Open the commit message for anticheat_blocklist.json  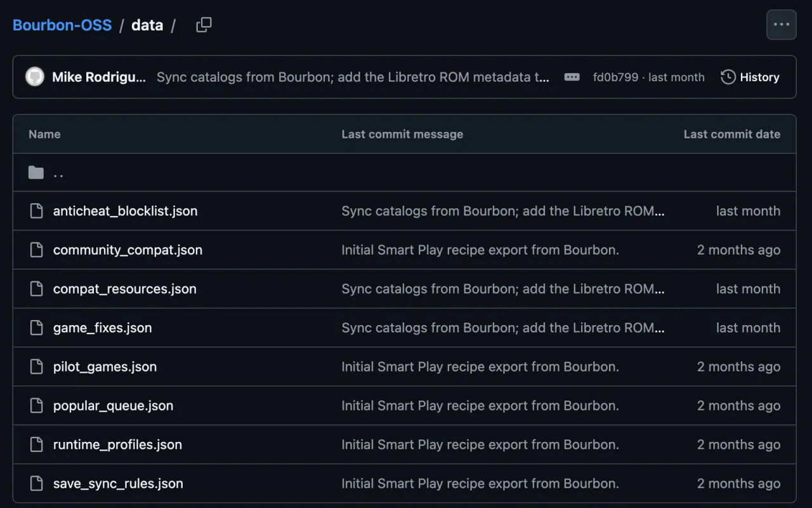pyautogui.click(x=503, y=211)
